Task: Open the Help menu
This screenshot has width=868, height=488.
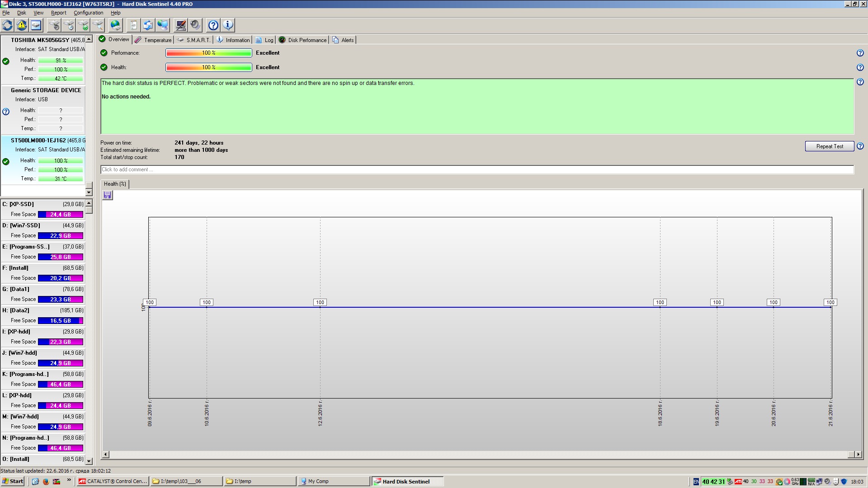Action: [116, 13]
